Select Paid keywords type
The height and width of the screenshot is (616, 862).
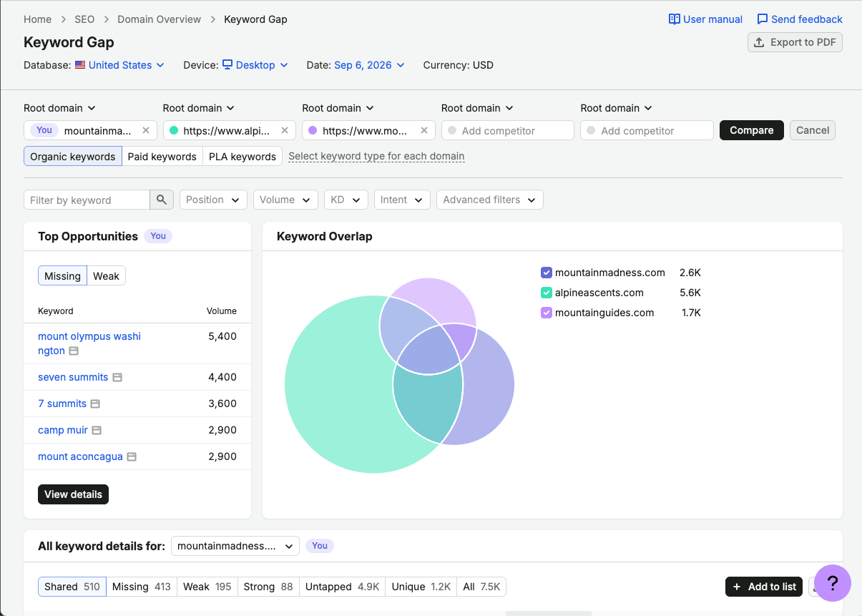coord(162,157)
